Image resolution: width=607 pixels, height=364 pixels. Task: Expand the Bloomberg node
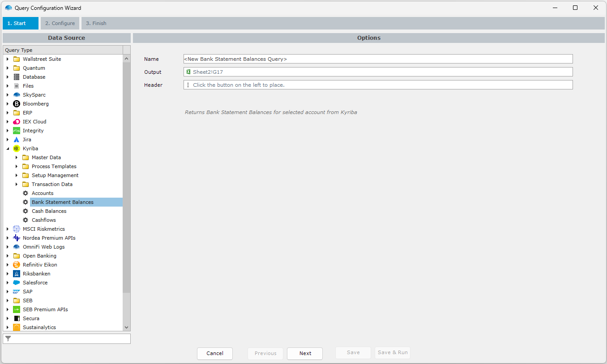click(x=7, y=104)
